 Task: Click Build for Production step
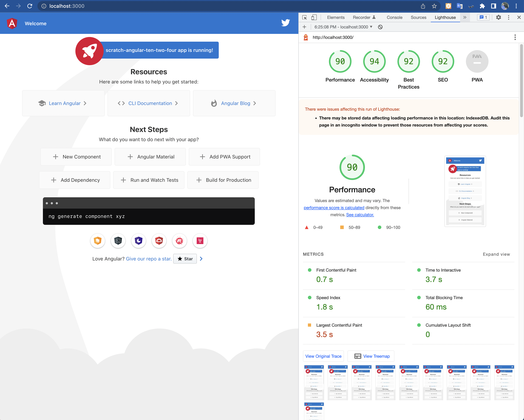coord(223,180)
